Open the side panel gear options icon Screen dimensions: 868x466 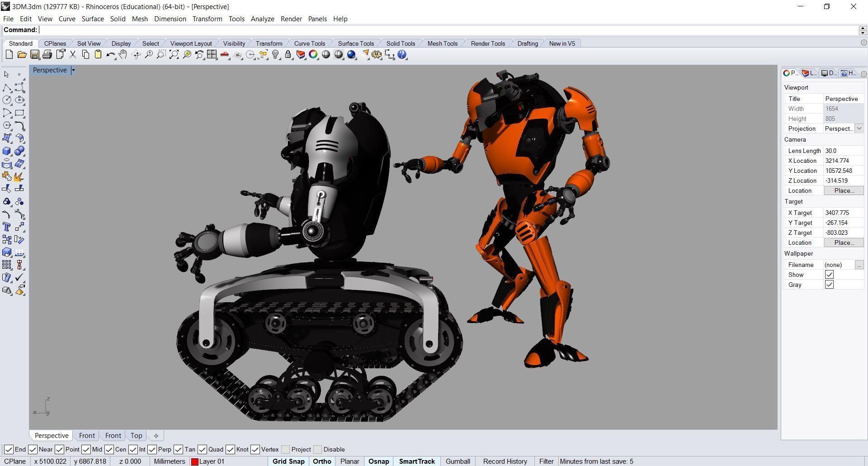tap(863, 74)
